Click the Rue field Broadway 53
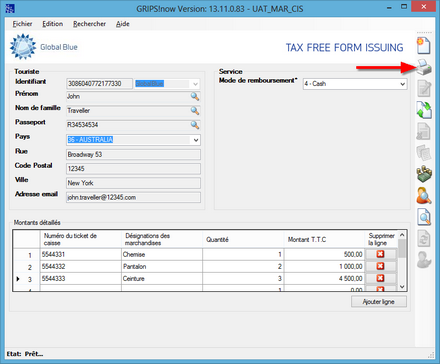The image size is (440, 364). 133,154
